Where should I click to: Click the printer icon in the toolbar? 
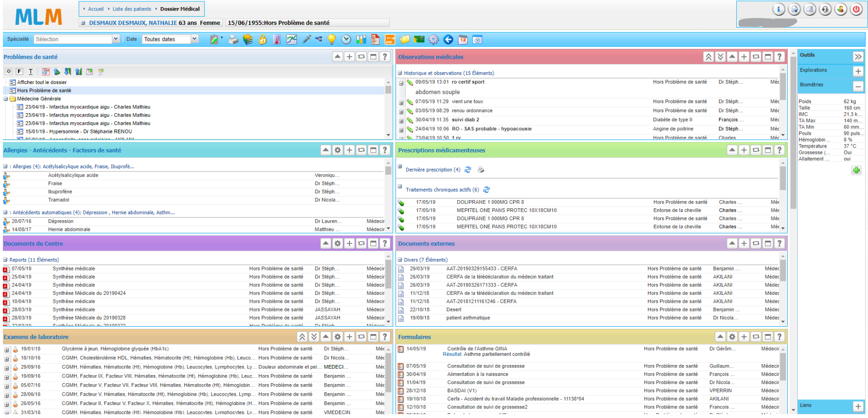coord(233,40)
